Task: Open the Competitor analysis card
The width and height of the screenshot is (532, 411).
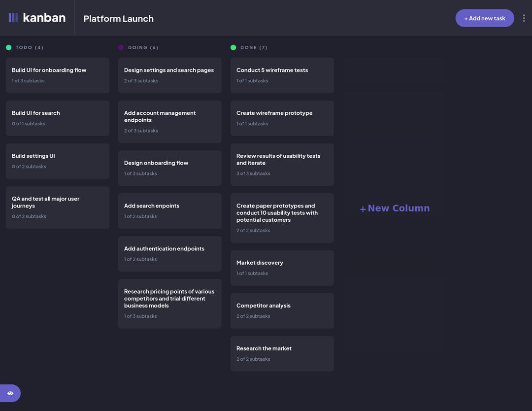Action: tap(282, 310)
